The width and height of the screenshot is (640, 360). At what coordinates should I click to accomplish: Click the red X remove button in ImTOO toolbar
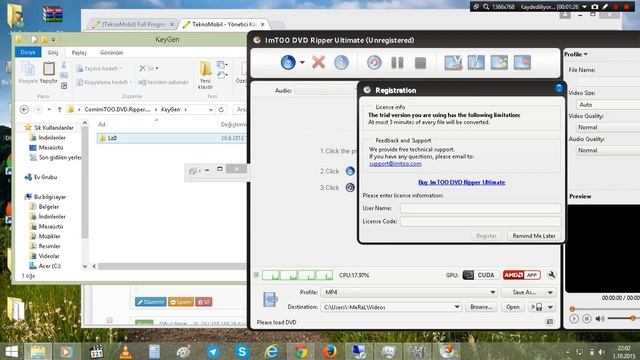318,62
